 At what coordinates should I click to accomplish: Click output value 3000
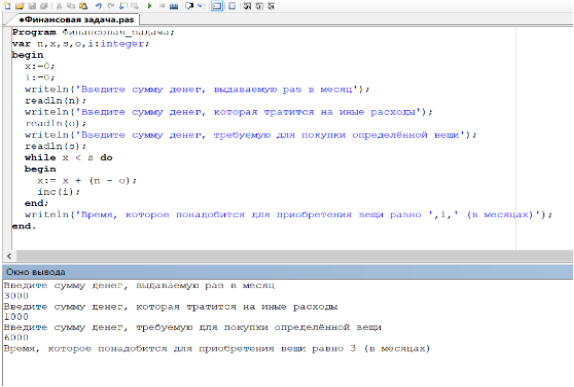pyautogui.click(x=16, y=295)
